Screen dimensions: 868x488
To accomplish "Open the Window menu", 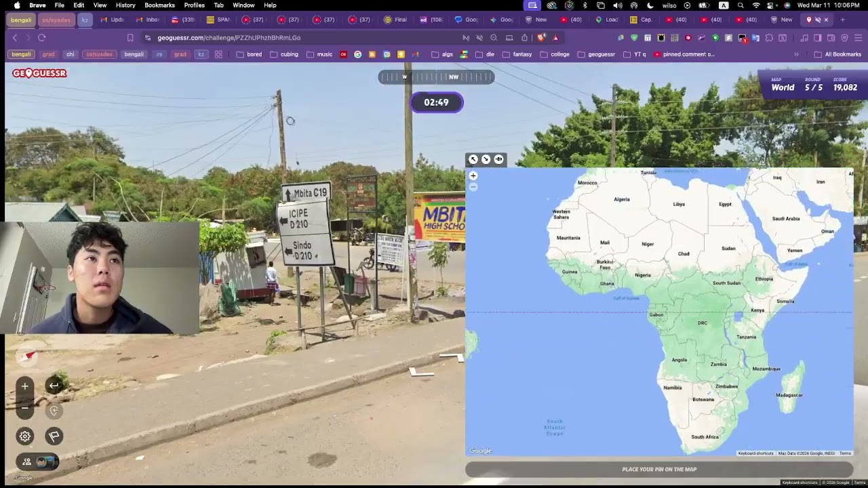I will (243, 5).
